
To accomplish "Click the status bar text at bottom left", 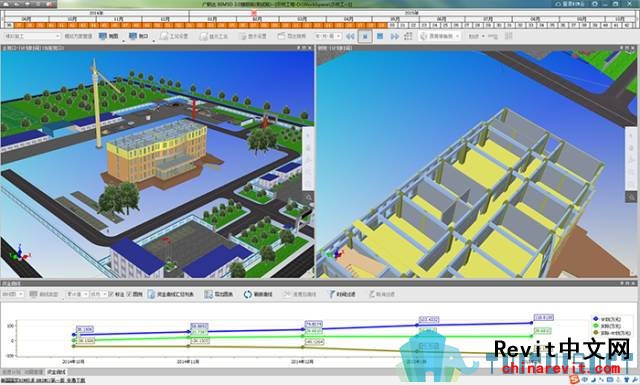I will click(x=43, y=381).
